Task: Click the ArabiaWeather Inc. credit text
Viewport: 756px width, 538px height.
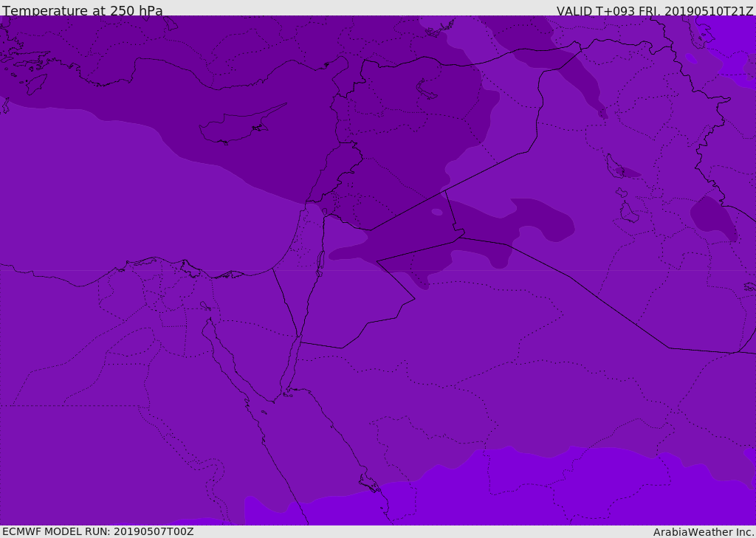Action: tap(704, 532)
